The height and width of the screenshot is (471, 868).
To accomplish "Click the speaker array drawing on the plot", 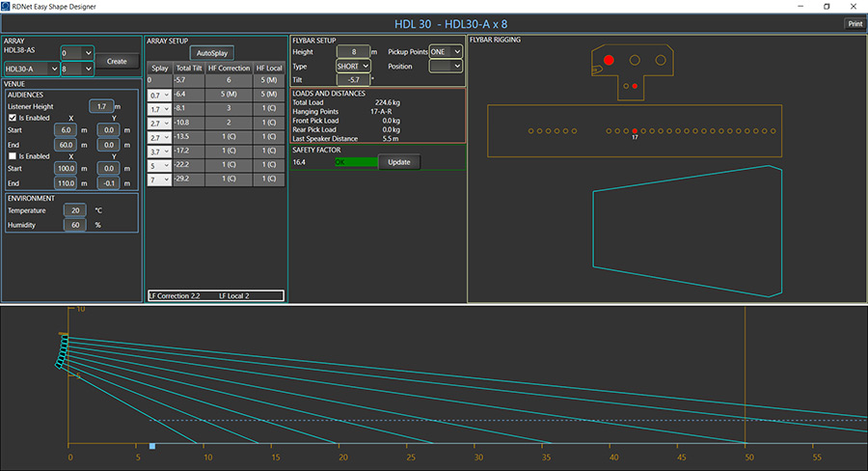I will click(63, 350).
